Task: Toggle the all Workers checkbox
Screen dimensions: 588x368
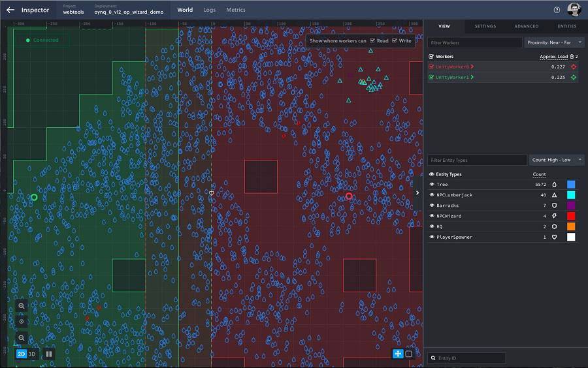Action: coord(431,57)
